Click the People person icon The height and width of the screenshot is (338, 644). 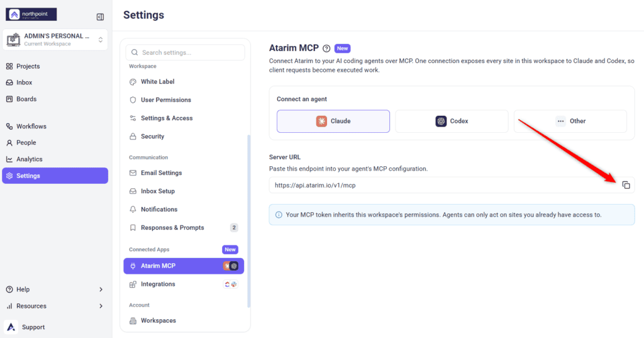(9, 143)
